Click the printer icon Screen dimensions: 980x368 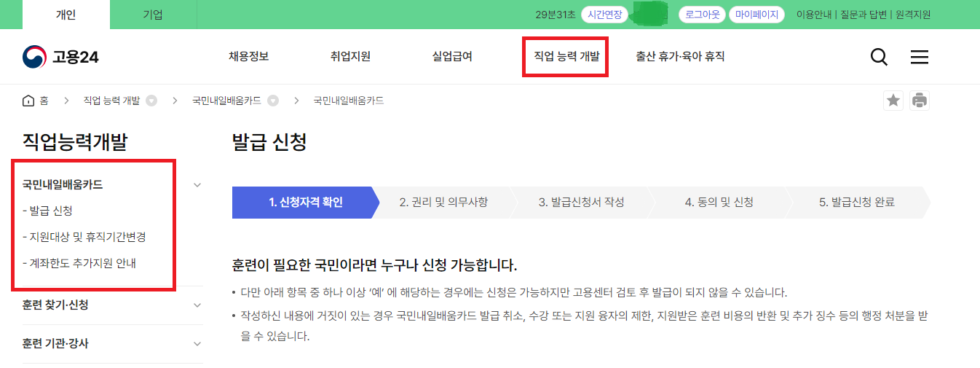point(920,101)
